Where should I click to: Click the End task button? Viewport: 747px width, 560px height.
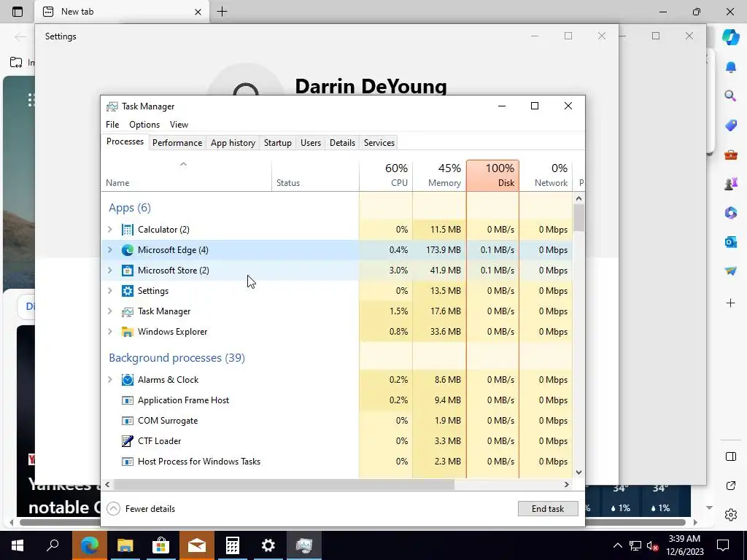point(548,509)
